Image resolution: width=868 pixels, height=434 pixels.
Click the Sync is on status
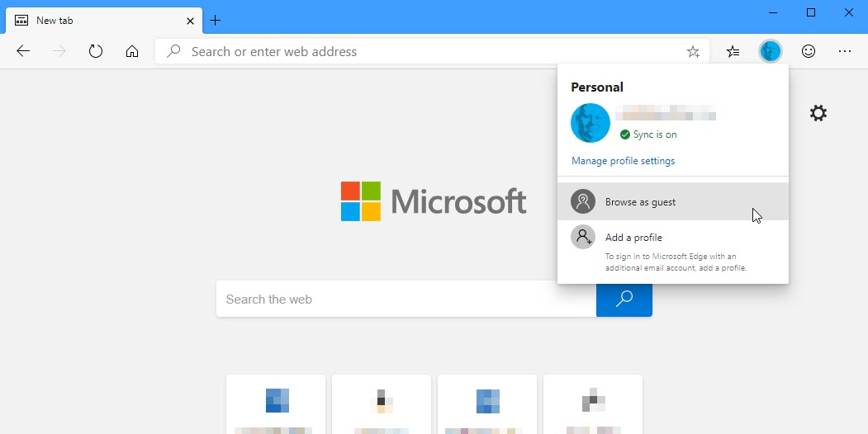pos(648,134)
